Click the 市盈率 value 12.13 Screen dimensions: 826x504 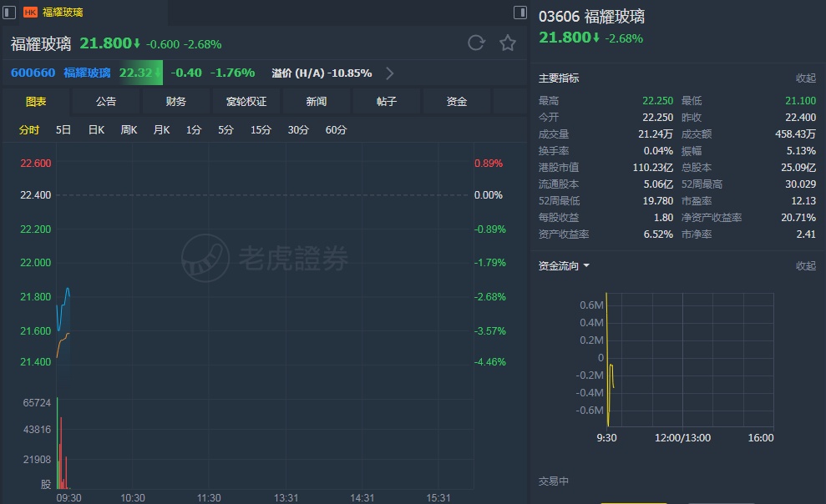(x=803, y=201)
